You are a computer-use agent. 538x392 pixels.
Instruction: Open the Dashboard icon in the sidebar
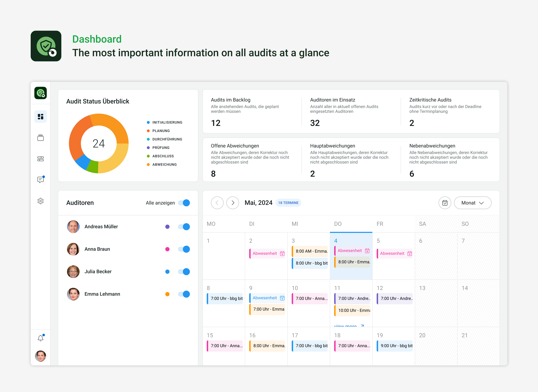click(x=41, y=116)
